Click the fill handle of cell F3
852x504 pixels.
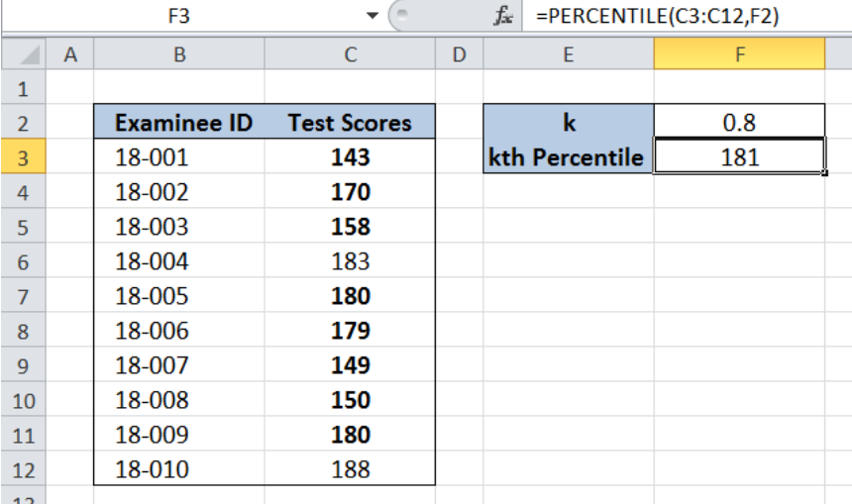(825, 172)
